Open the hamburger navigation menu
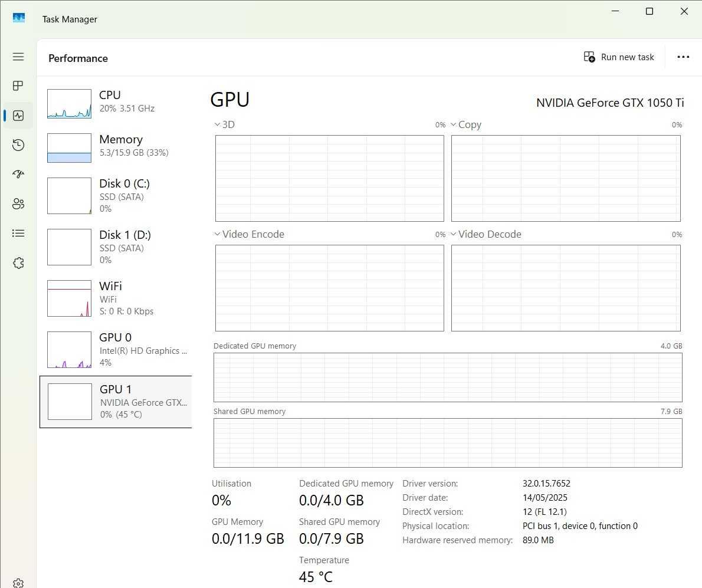This screenshot has width=702, height=588. 18,57
